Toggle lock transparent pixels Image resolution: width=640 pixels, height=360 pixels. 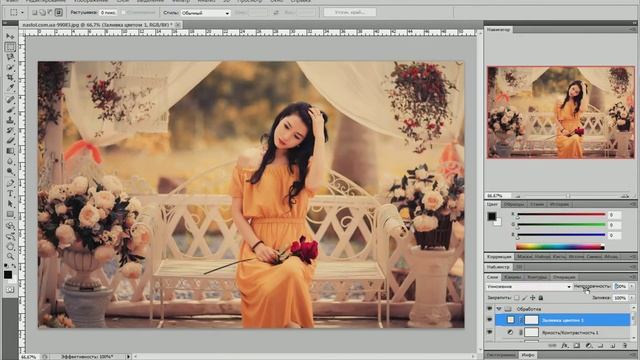tap(517, 298)
